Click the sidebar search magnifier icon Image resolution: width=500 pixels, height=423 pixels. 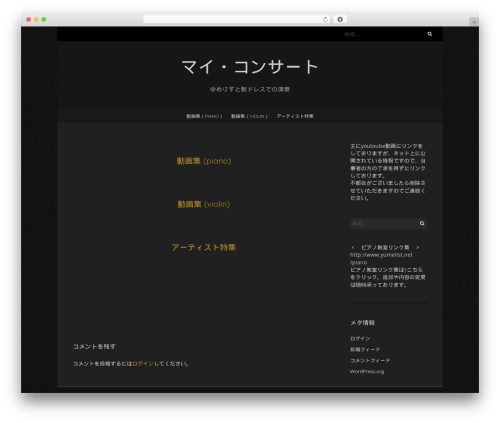click(422, 223)
